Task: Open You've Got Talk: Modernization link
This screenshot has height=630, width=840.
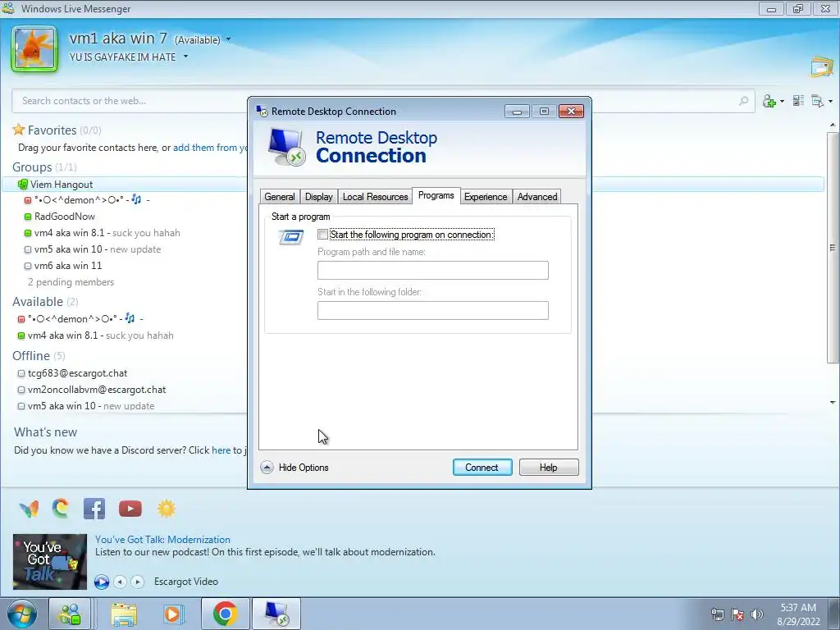Action: pos(162,540)
